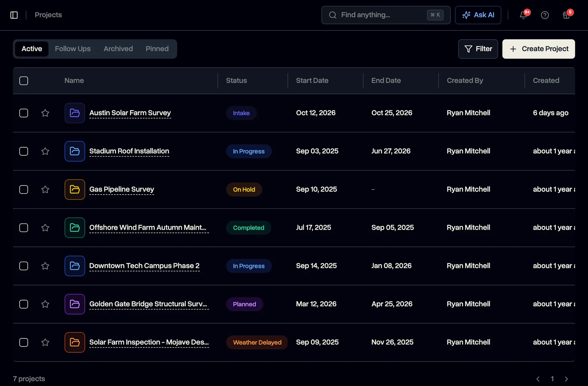
Task: Click the 7 projects count text
Action: click(x=29, y=379)
